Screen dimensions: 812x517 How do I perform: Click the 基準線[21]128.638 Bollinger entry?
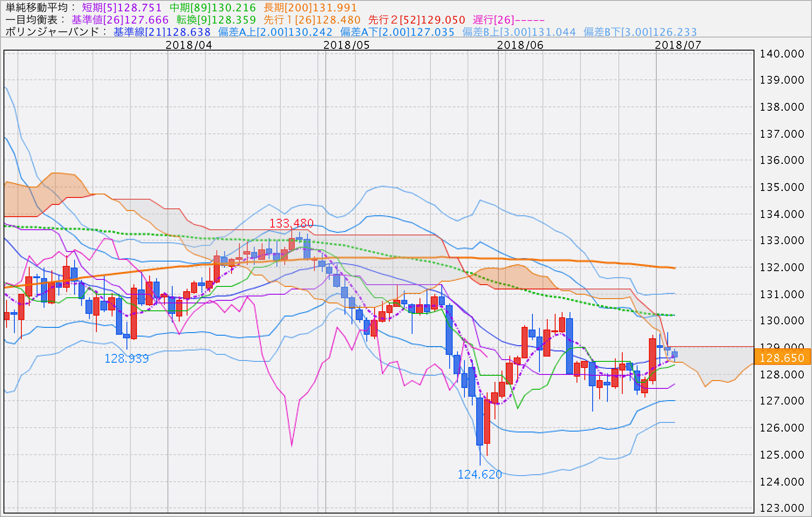pyautogui.click(x=162, y=32)
